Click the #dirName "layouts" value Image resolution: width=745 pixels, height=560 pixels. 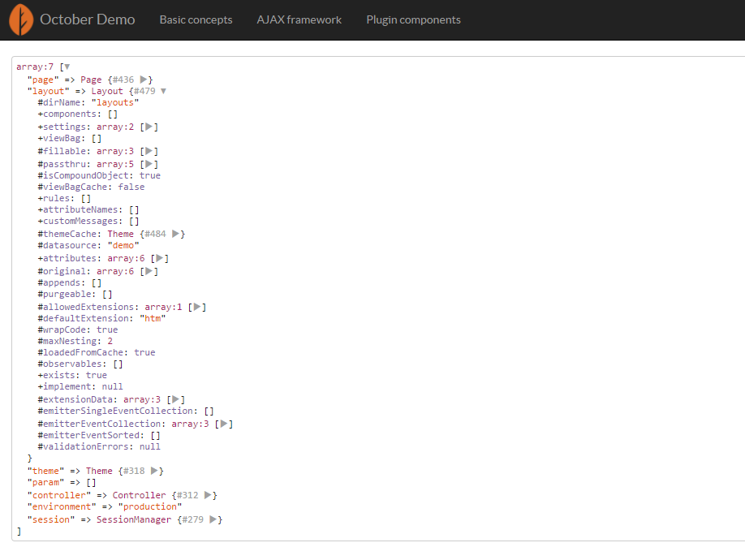pos(115,102)
